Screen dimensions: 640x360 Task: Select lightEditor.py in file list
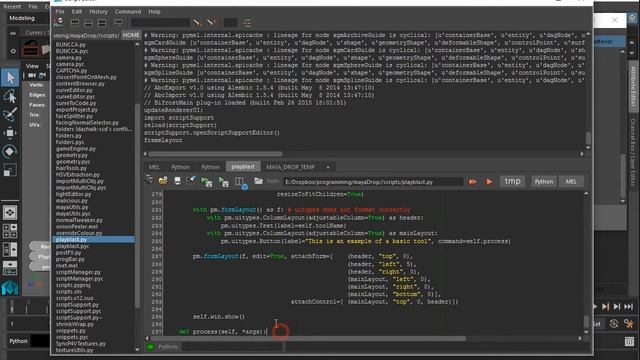tap(73, 194)
